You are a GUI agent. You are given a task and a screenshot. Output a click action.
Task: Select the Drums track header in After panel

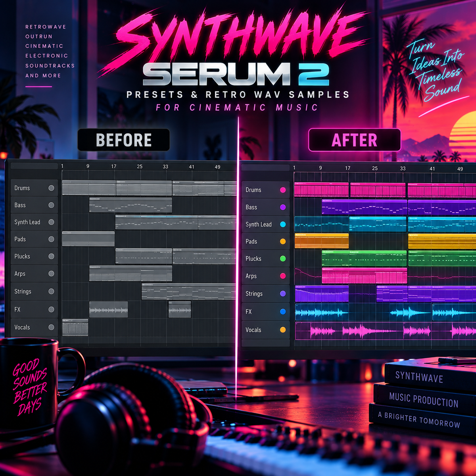tap(266, 190)
